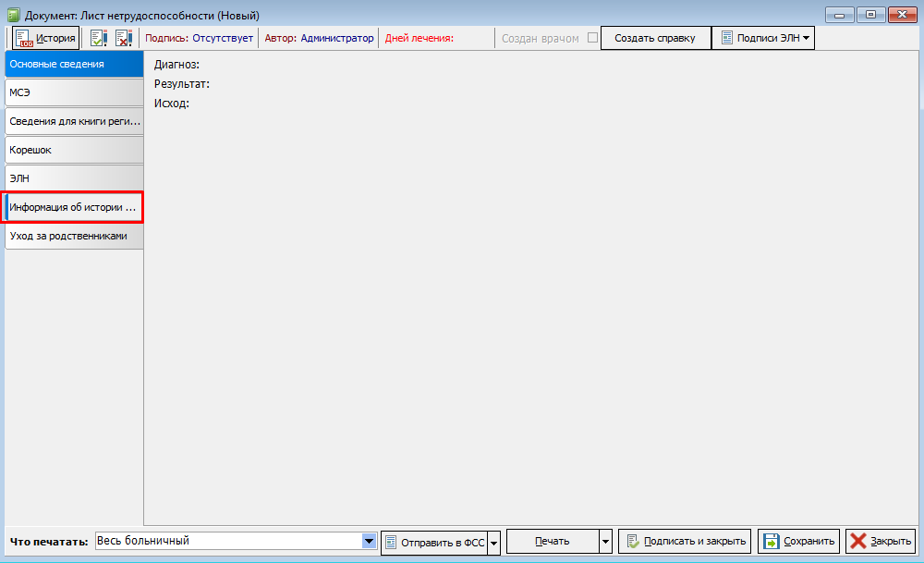Click the Подписи ЭЛН document icon
This screenshot has height=563, width=924.
[727, 38]
